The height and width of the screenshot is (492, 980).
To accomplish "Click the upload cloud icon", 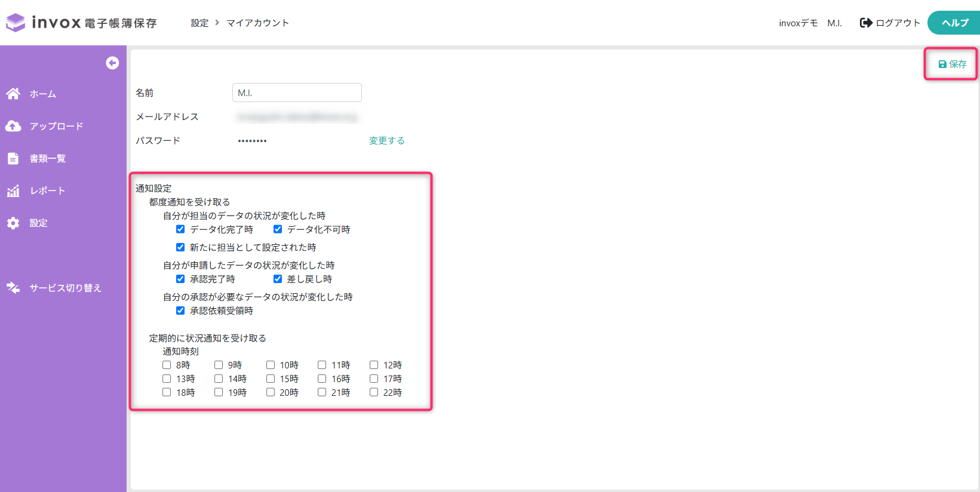I will pyautogui.click(x=13, y=126).
